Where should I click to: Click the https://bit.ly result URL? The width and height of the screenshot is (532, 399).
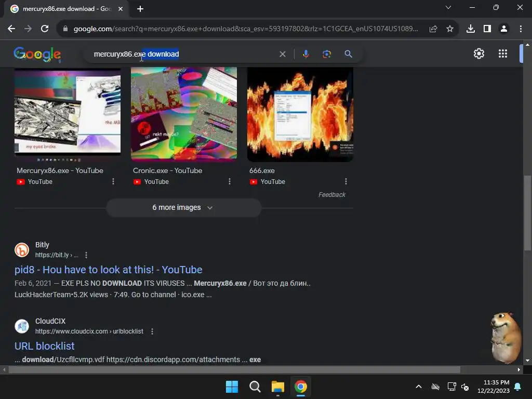tap(57, 255)
